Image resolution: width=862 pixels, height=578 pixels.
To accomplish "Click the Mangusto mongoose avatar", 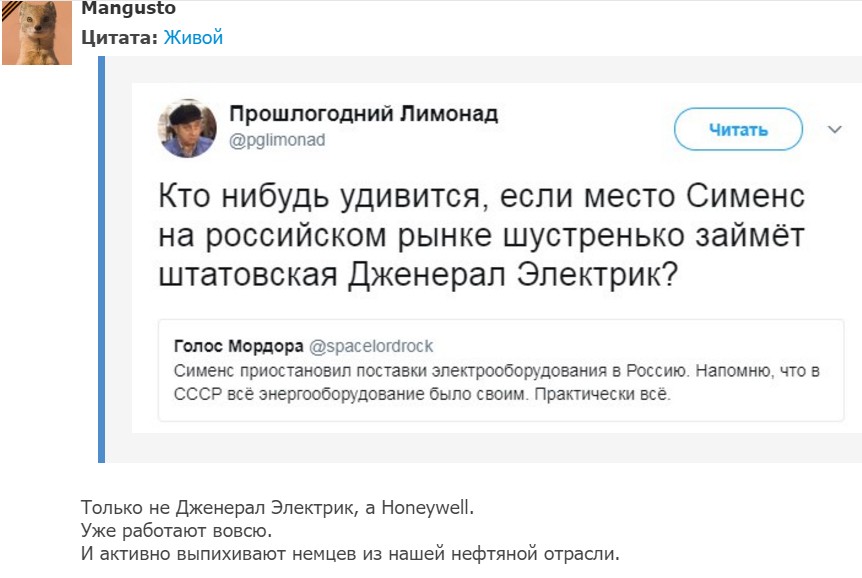I will point(37,33).
